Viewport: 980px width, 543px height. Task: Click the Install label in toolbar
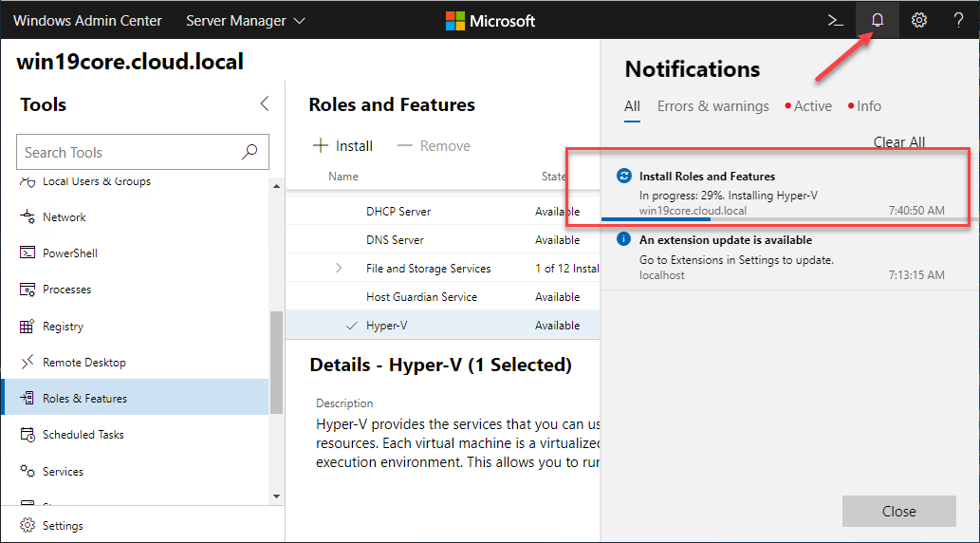click(x=354, y=146)
